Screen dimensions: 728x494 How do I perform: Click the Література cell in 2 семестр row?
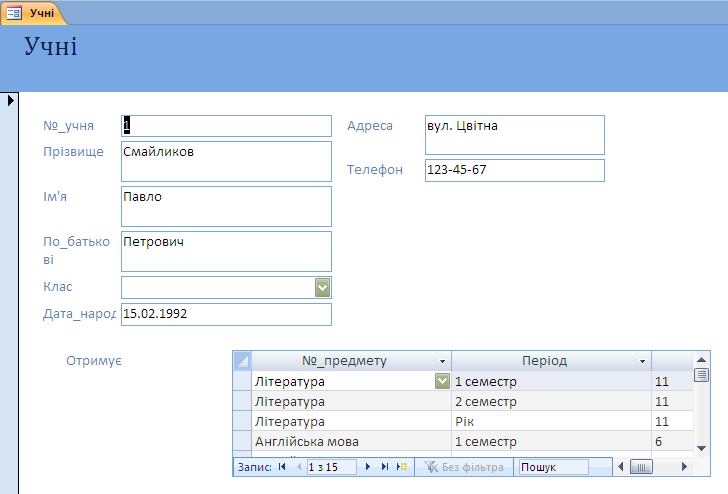[351, 401]
